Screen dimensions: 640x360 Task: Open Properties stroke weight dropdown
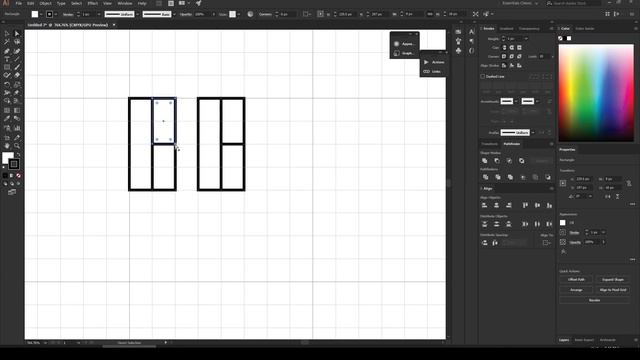pyautogui.click(x=603, y=232)
